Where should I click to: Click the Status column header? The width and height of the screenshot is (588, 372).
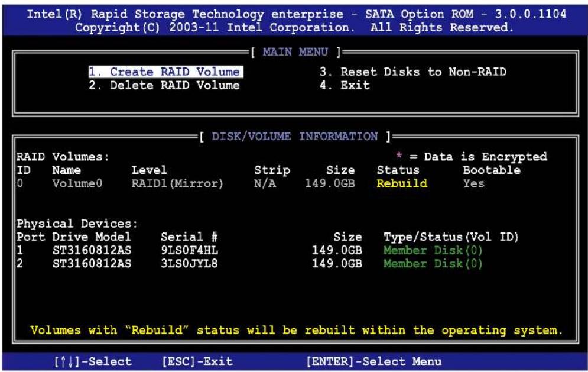pyautogui.click(x=398, y=170)
